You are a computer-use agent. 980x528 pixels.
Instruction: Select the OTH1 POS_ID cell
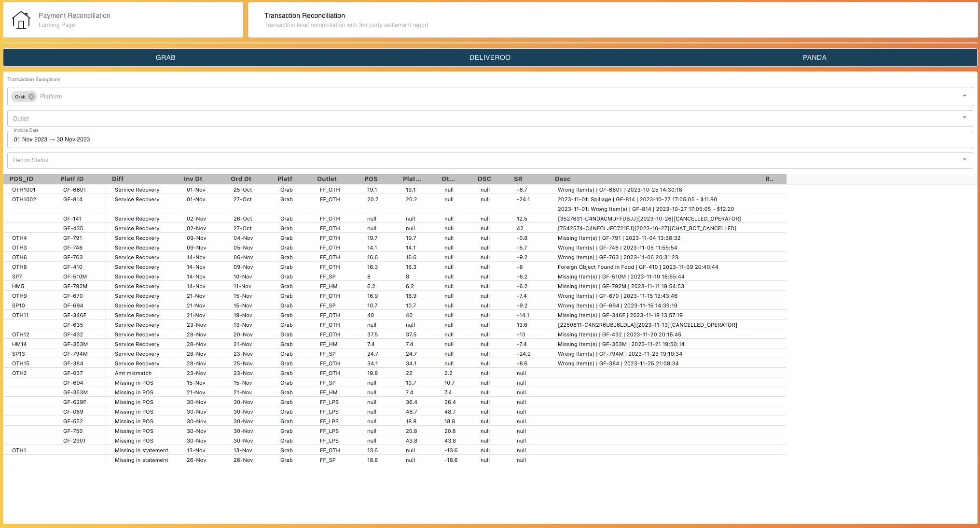coord(19,450)
